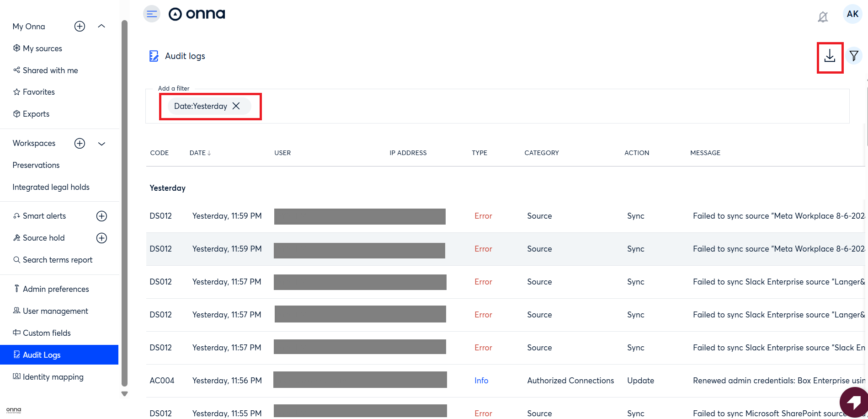Image resolution: width=868 pixels, height=419 pixels.
Task: Add new item next to My Onna
Action: (80, 27)
